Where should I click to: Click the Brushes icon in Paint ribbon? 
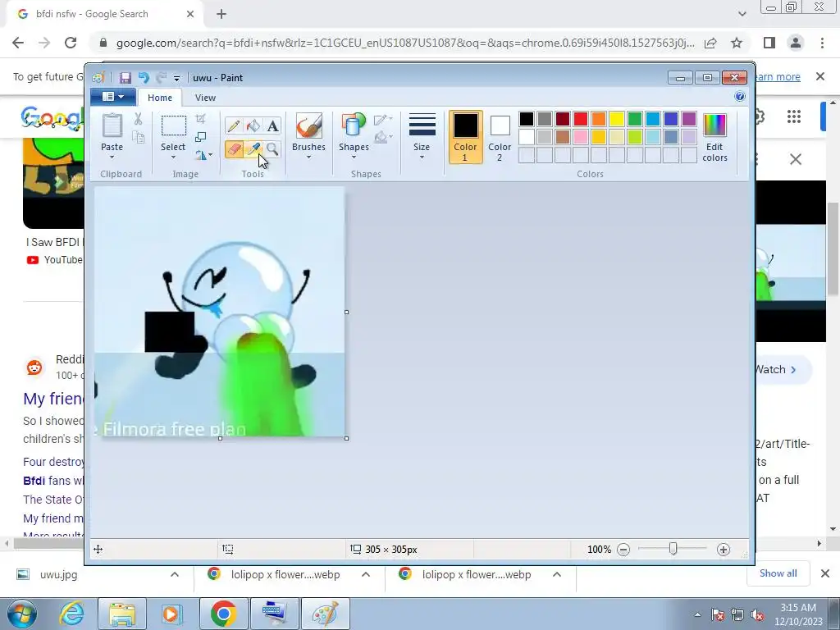[309, 126]
